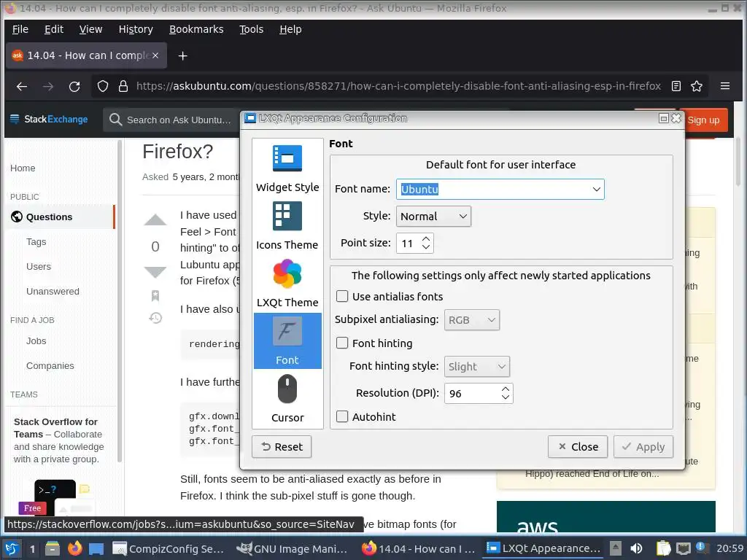Screen dimensions: 747x560
Task: Select the Font section in sidebar
Action: tap(287, 341)
